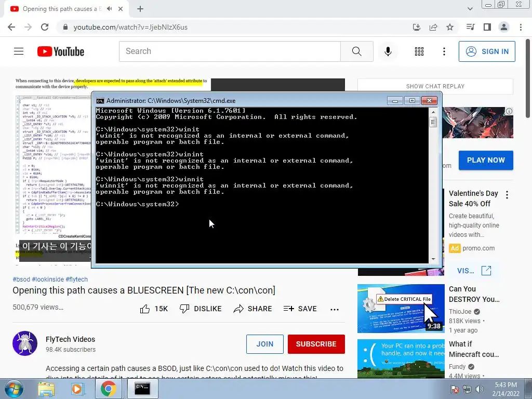Image resolution: width=532 pixels, height=399 pixels.
Task: Select the youtube.com URL in the address bar
Action: (130, 27)
